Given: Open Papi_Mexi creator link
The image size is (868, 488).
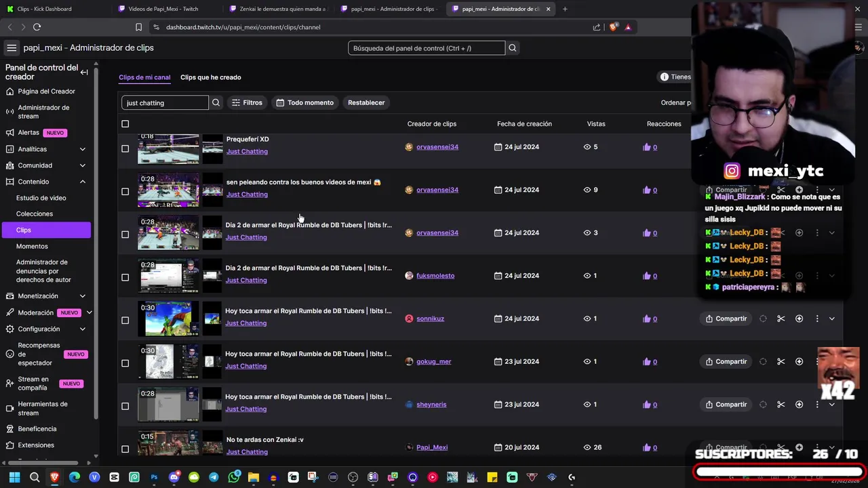Looking at the screenshot, I should pos(432,447).
